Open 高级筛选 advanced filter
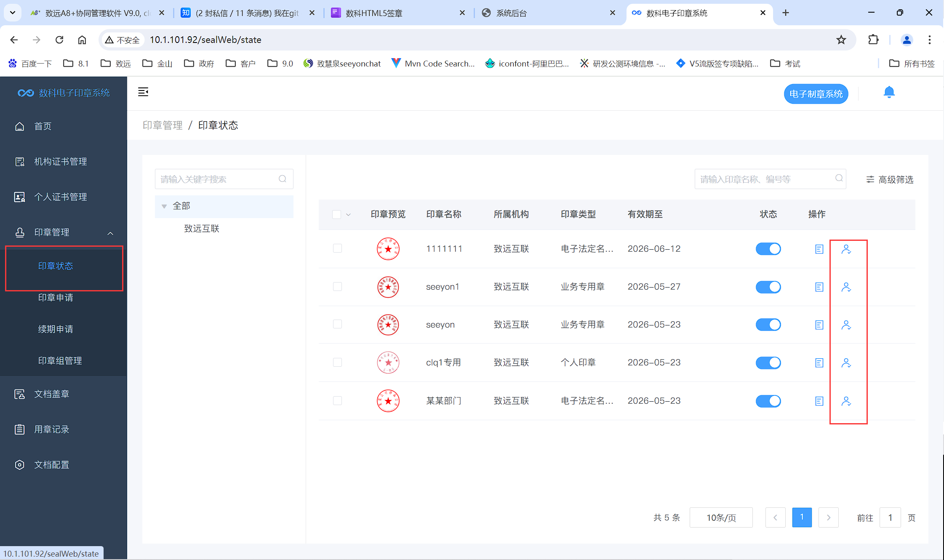944x560 pixels. click(x=890, y=180)
